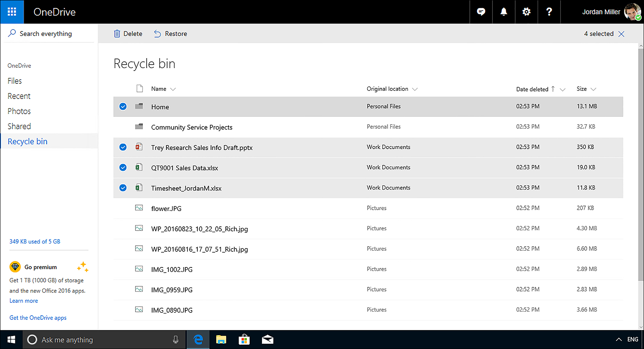
Task: Click the Delete button label
Action: [x=133, y=34]
